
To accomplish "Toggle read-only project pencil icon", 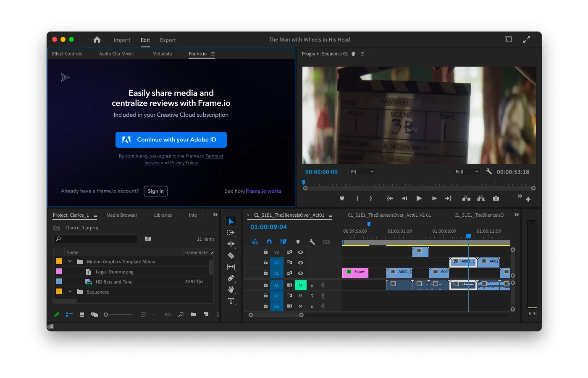I will [x=57, y=315].
